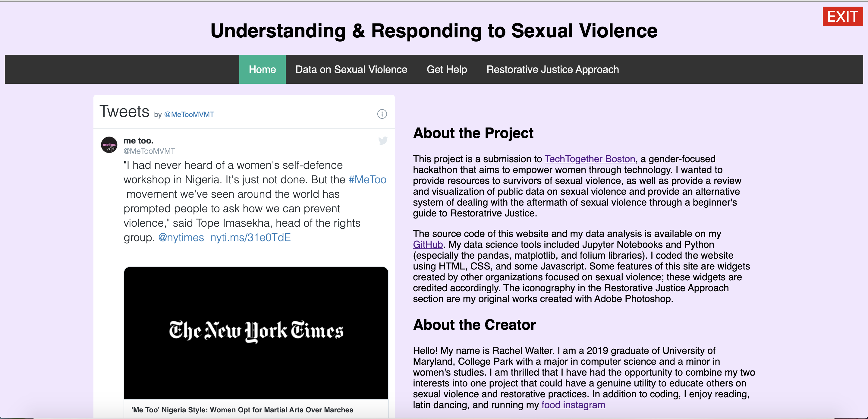The height and width of the screenshot is (419, 868).
Task: Click The New York Times card image
Action: point(256,333)
